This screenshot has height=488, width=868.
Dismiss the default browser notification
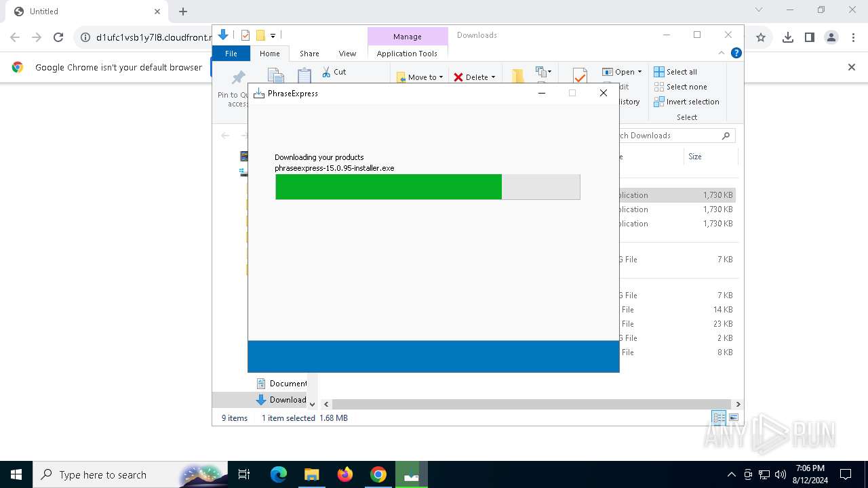[852, 67]
